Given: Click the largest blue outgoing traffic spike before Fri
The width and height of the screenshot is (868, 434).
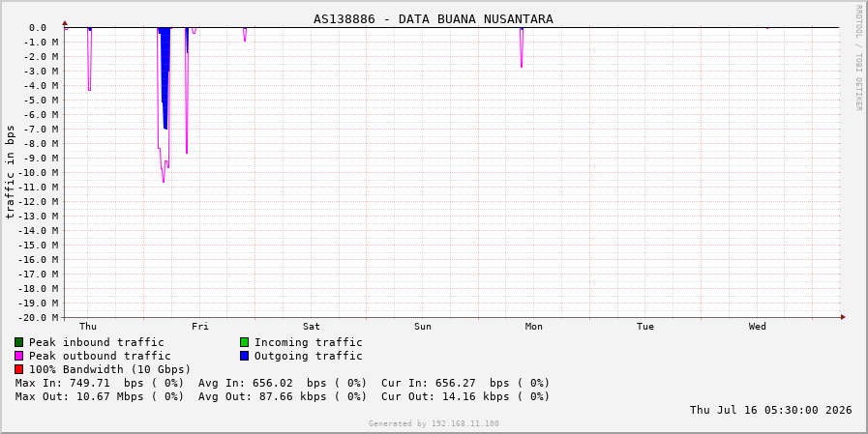Looking at the screenshot, I should coord(165,77).
